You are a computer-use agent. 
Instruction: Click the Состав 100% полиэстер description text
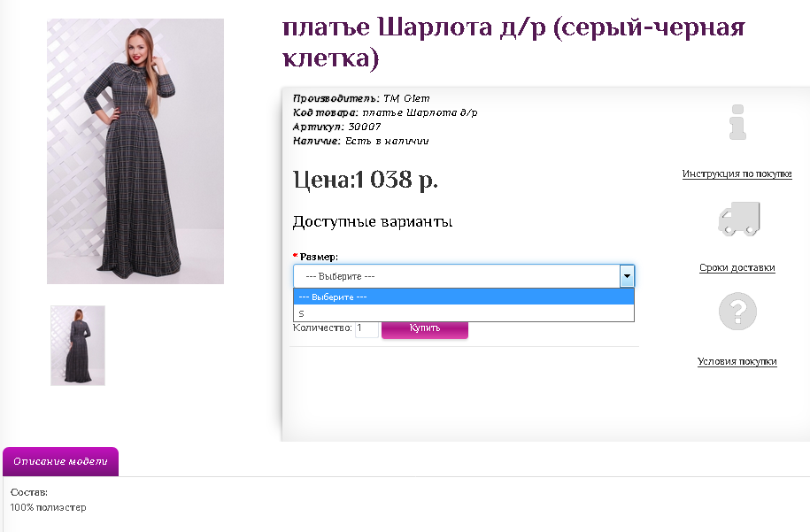point(48,500)
